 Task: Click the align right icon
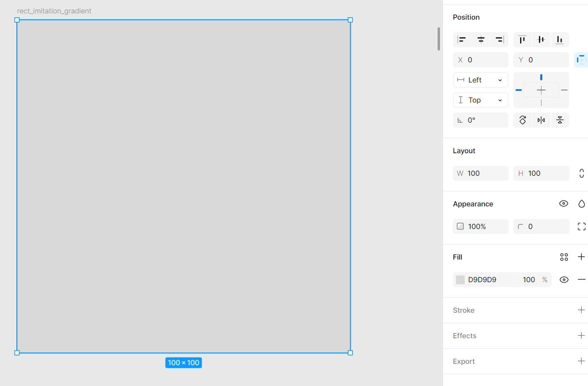499,40
